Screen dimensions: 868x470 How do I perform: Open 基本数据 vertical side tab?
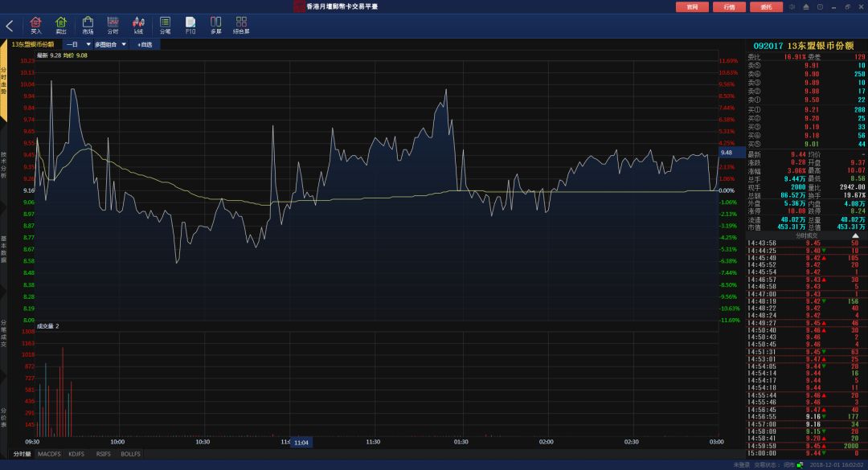tap(3, 249)
